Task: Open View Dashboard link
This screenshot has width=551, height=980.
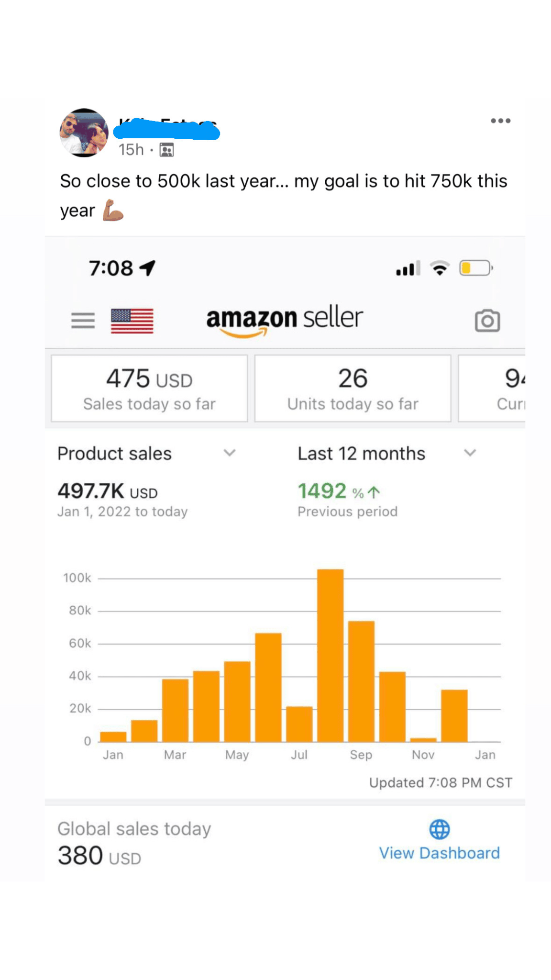Action: [439, 853]
